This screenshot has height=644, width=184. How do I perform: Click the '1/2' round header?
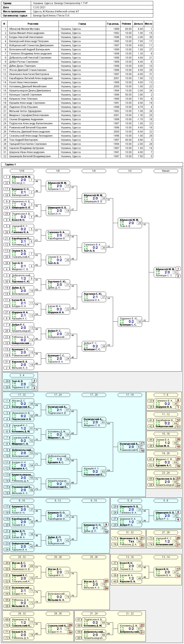(130, 171)
